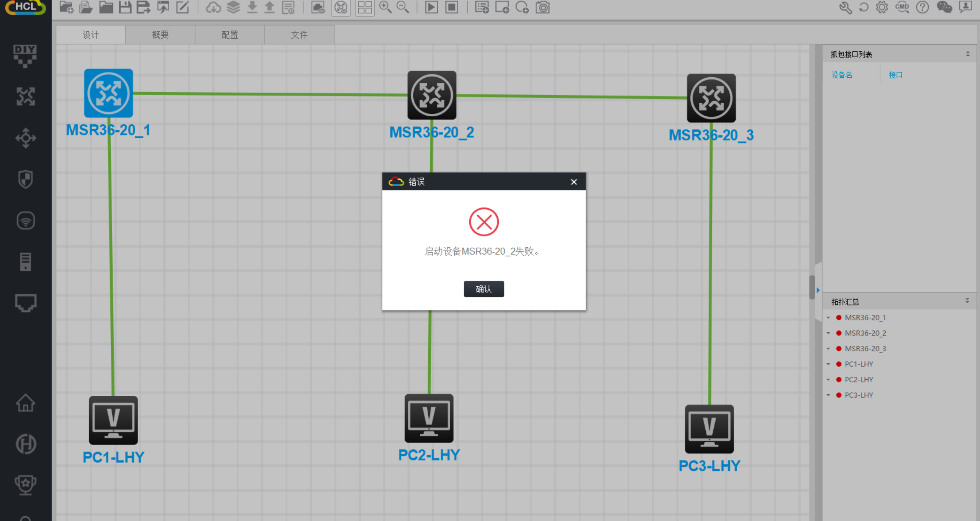Click the stop all devices icon
Image resolution: width=980 pixels, height=521 pixels.
(x=452, y=8)
